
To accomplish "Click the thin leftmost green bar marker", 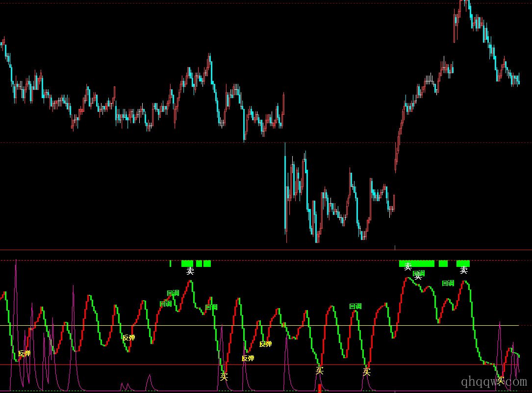I will 170,263.
